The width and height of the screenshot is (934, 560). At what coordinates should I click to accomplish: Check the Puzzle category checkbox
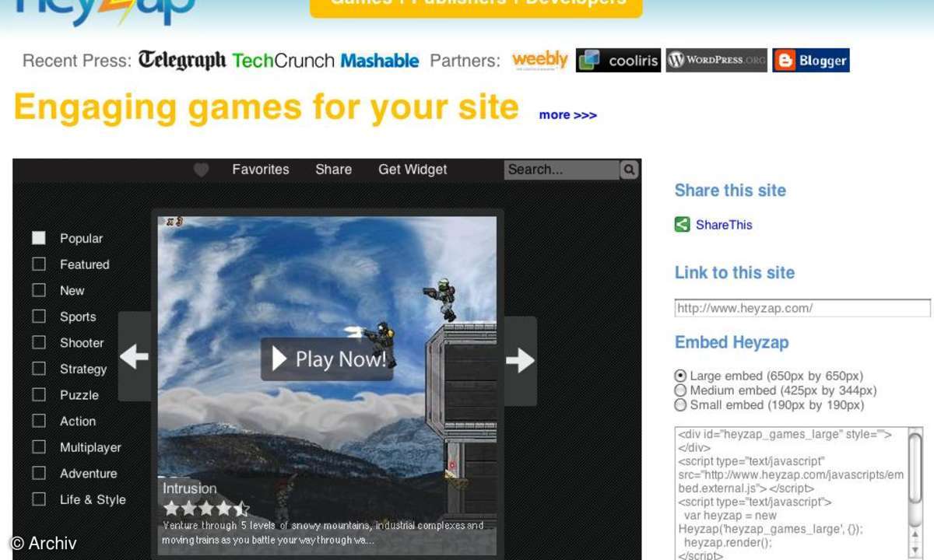(39, 394)
